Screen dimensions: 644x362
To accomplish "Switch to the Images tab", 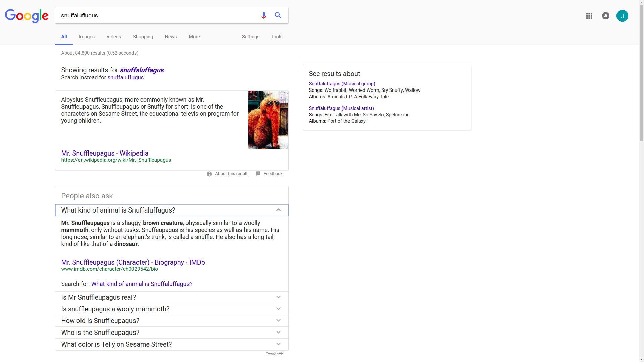I will [87, 37].
